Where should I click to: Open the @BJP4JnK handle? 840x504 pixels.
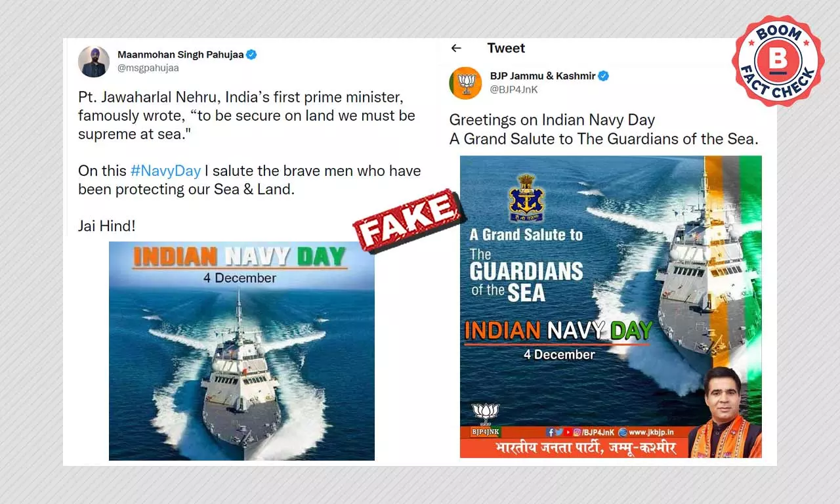(x=514, y=89)
